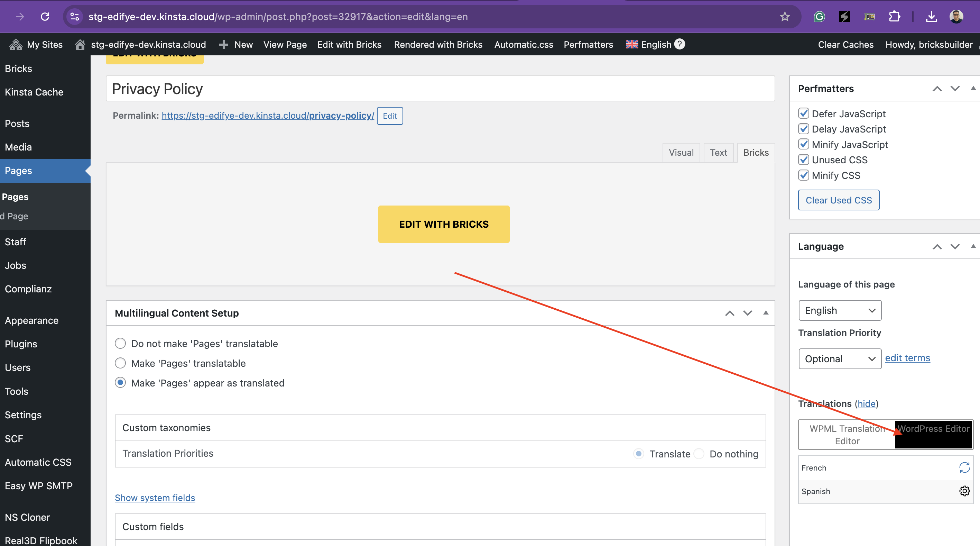980x546 pixels.
Task: Switch to the Text editor tab
Action: click(x=718, y=153)
